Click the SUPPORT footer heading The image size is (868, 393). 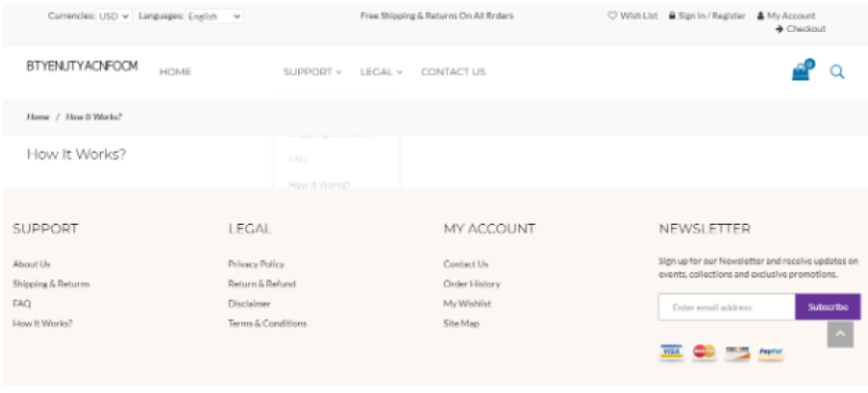[45, 229]
